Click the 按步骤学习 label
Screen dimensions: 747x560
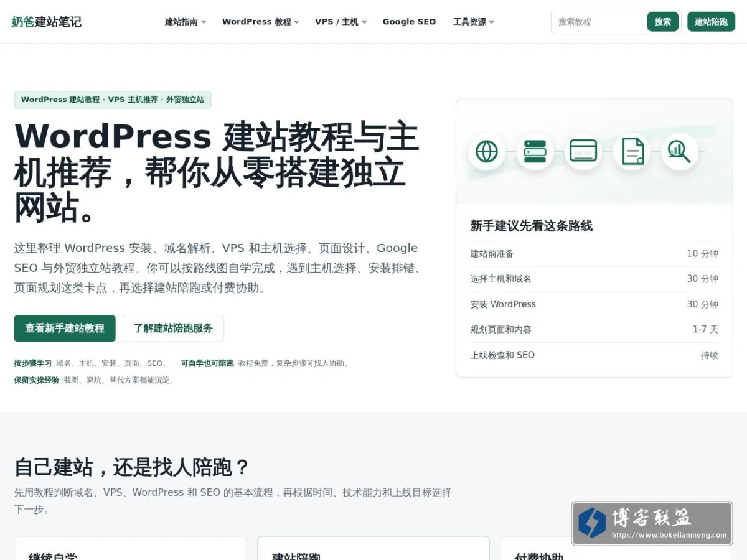tap(33, 363)
